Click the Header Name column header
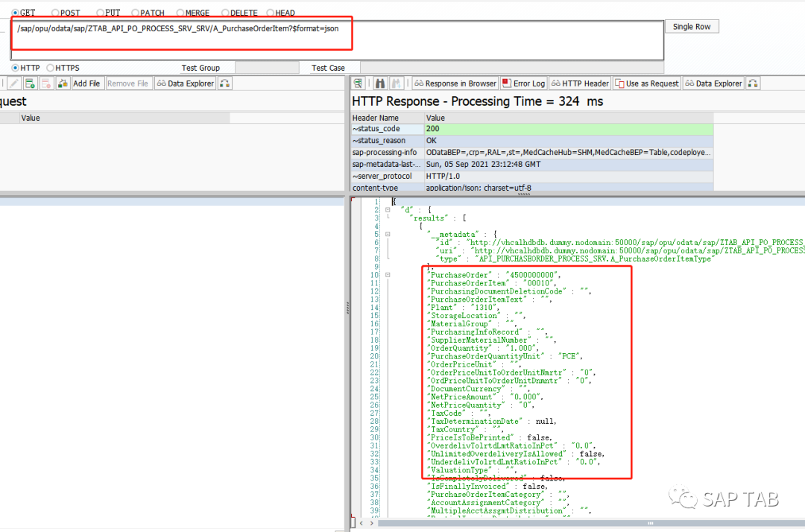The width and height of the screenshot is (805, 532). (x=388, y=118)
